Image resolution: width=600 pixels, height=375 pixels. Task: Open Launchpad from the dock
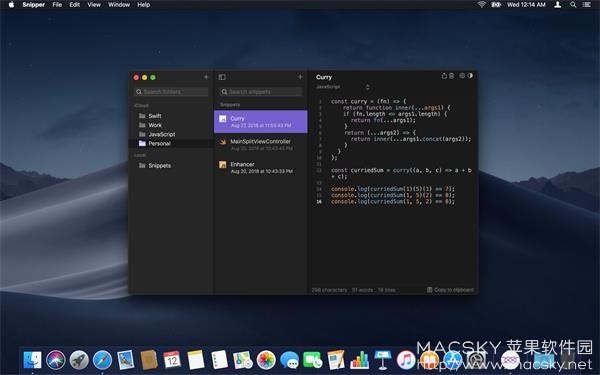tap(79, 360)
